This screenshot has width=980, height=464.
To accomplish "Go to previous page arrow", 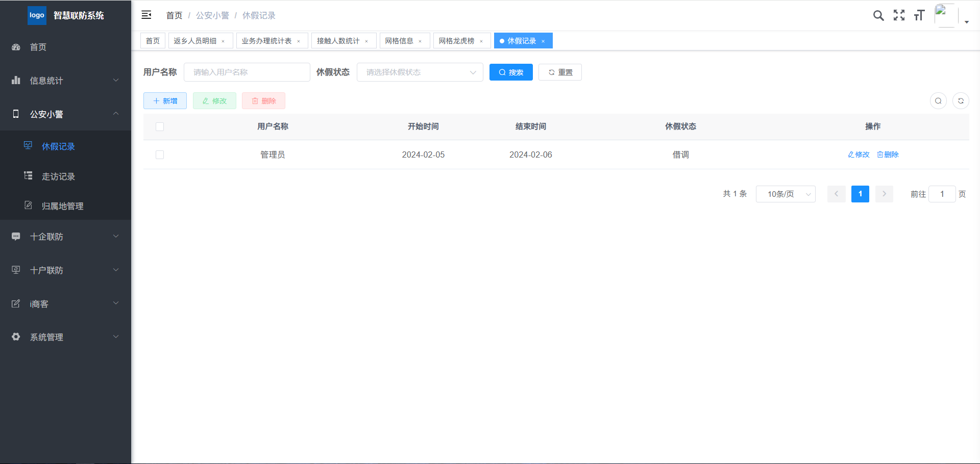I will point(836,194).
